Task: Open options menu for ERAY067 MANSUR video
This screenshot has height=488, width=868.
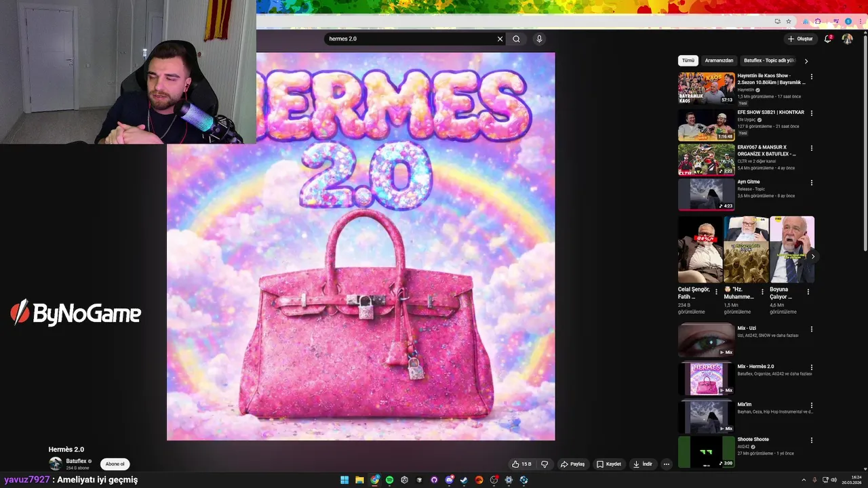Action: 811,148
